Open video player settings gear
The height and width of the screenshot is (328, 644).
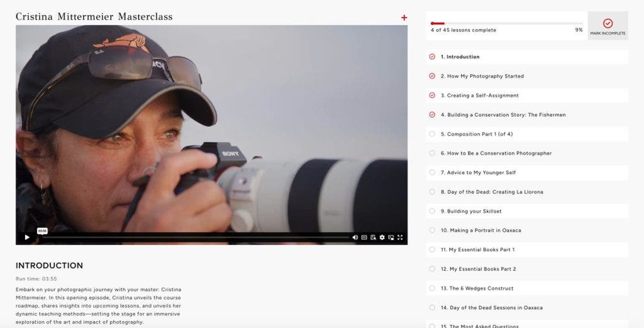tap(382, 238)
